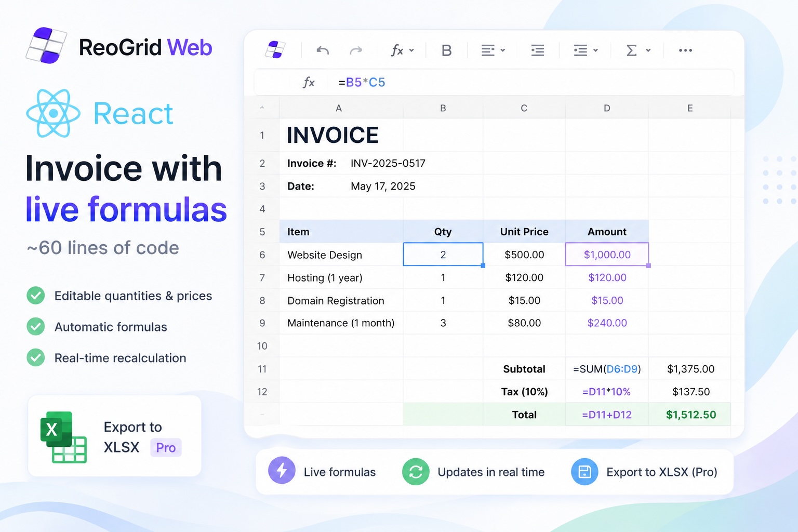Select the Domain Registration cell
This screenshot has height=532, width=798.
[341, 300]
